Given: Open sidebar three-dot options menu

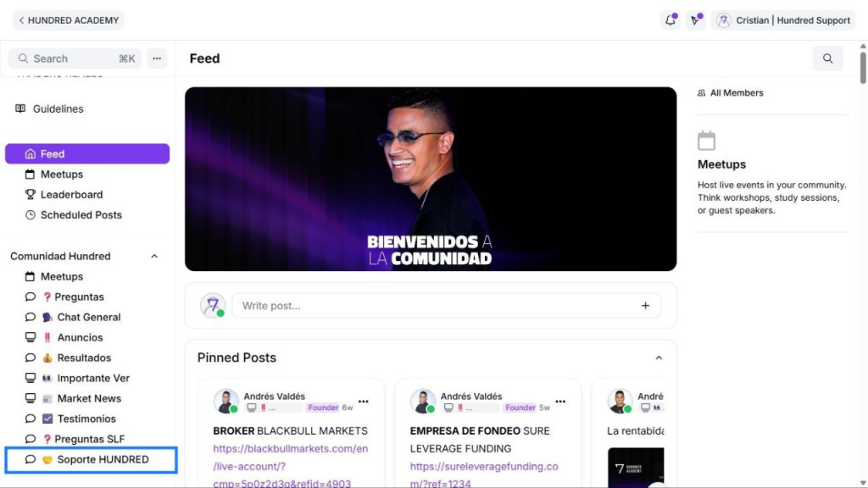Looking at the screenshot, I should (157, 58).
